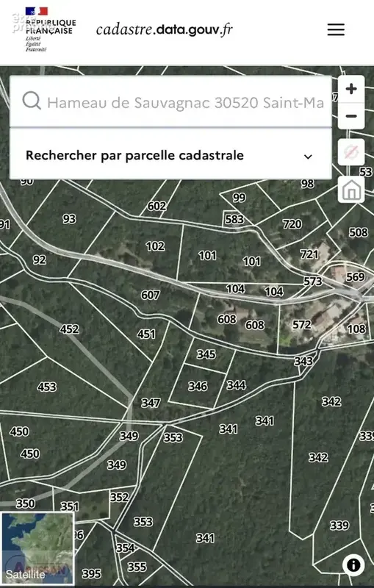
Task: Select parcel 355 on map
Action: point(137,567)
